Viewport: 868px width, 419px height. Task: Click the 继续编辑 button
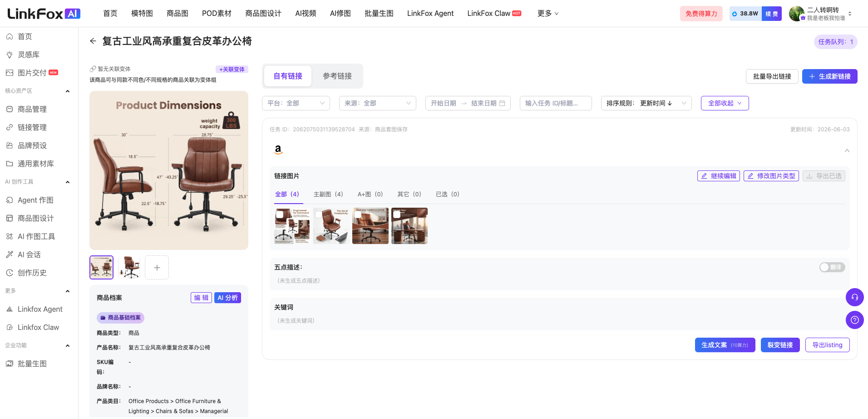719,176
